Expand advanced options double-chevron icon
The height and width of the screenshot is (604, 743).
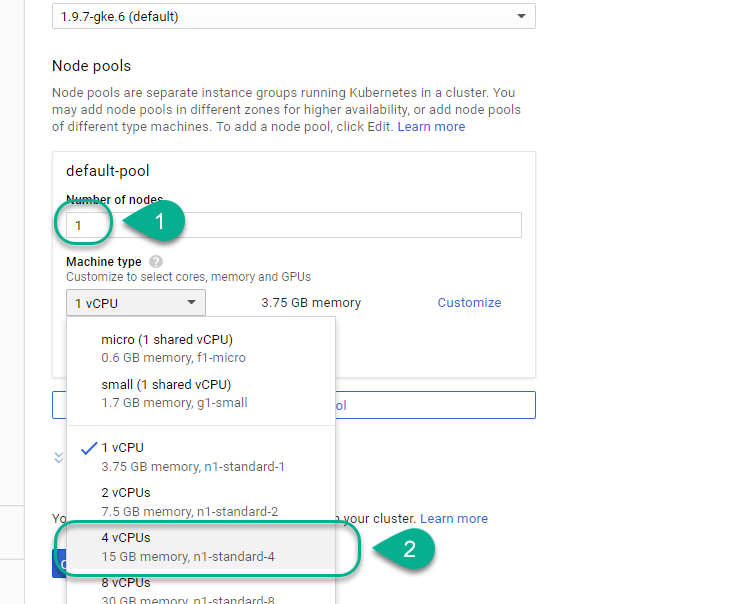pos(59,458)
